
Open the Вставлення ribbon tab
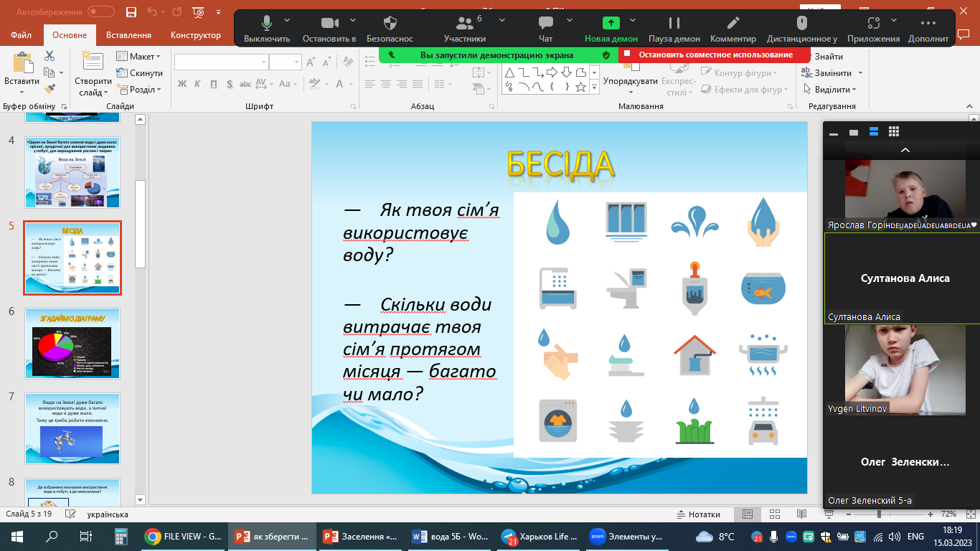coord(128,35)
